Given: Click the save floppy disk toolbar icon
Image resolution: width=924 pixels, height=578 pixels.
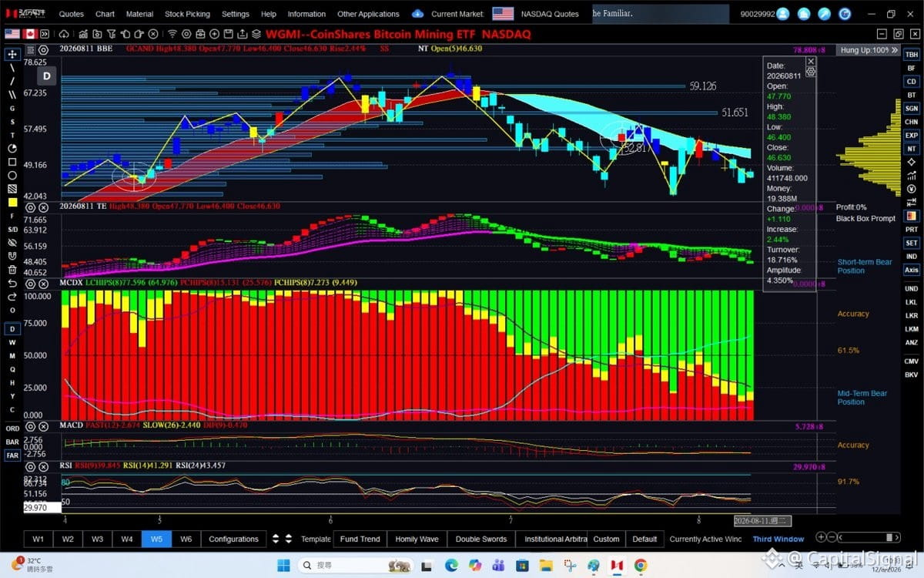Looking at the screenshot, I should (x=227, y=34).
